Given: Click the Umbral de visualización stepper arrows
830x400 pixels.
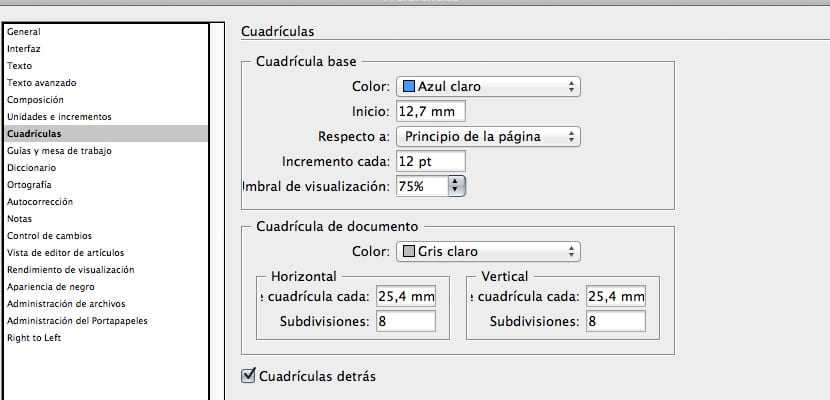Looking at the screenshot, I should pyautogui.click(x=458, y=185).
